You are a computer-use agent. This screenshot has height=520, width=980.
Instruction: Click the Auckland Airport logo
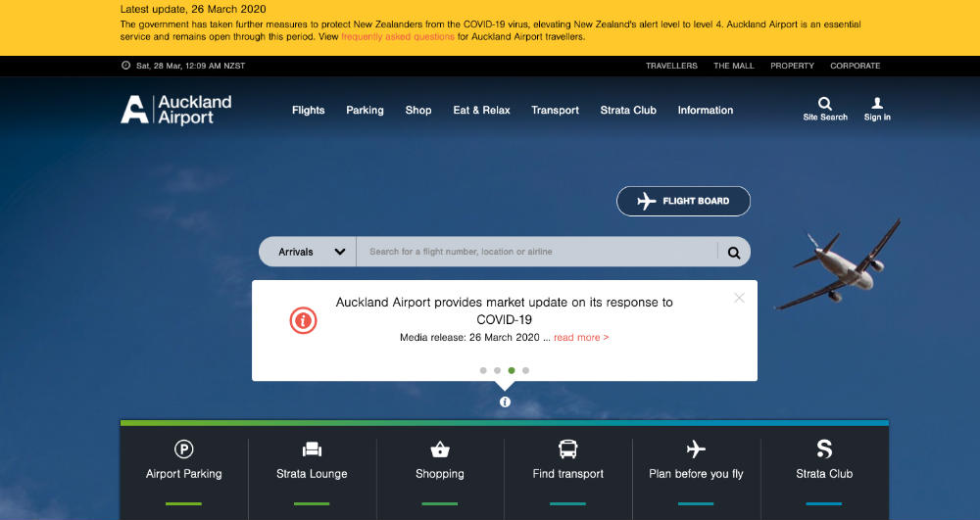tap(176, 110)
